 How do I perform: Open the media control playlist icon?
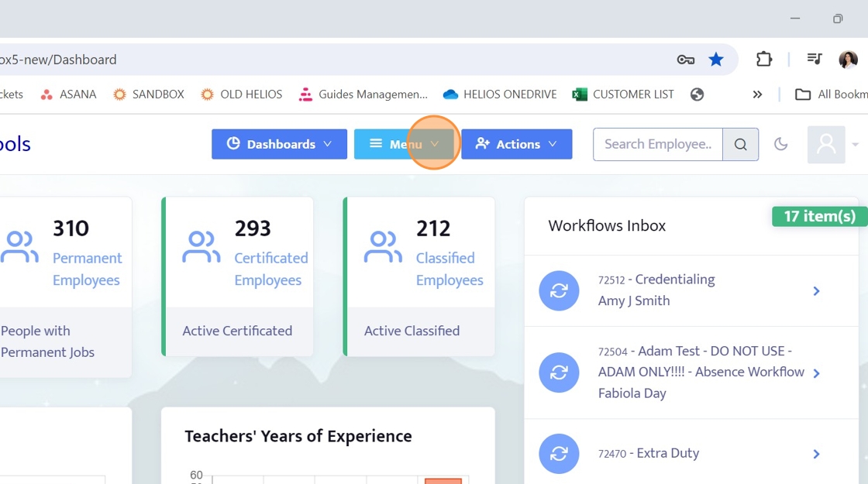[x=815, y=59]
